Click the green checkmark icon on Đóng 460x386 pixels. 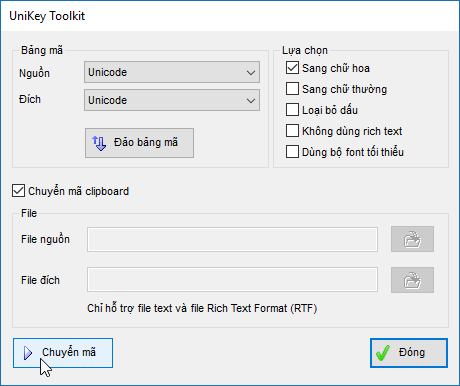[383, 353]
